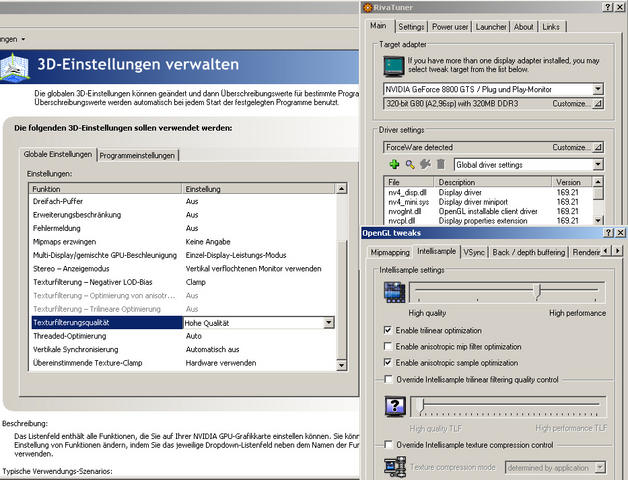This screenshot has height=480, width=628.
Task: Open the Global driver settings dropdown
Action: click(598, 165)
